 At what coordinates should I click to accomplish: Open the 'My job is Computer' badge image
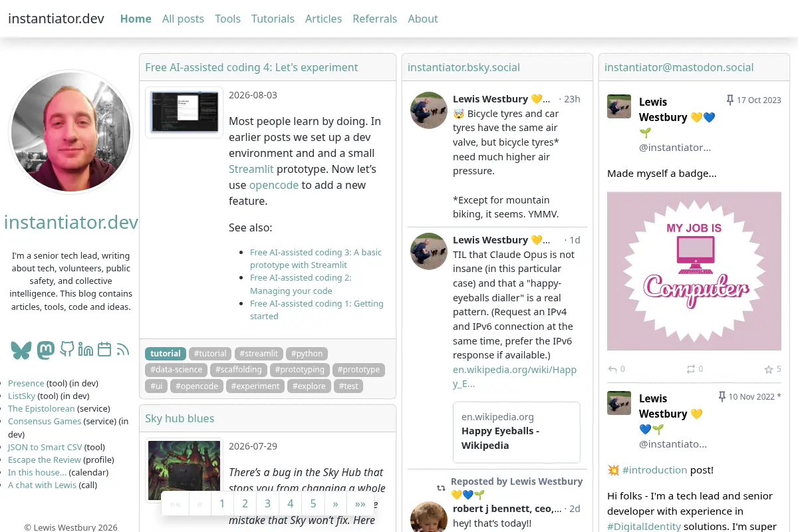pos(694,271)
